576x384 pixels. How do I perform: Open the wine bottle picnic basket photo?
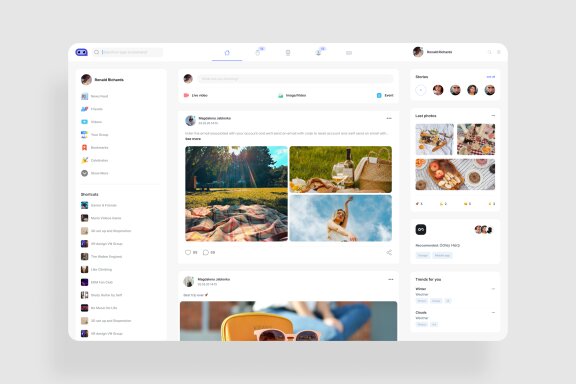tap(341, 169)
